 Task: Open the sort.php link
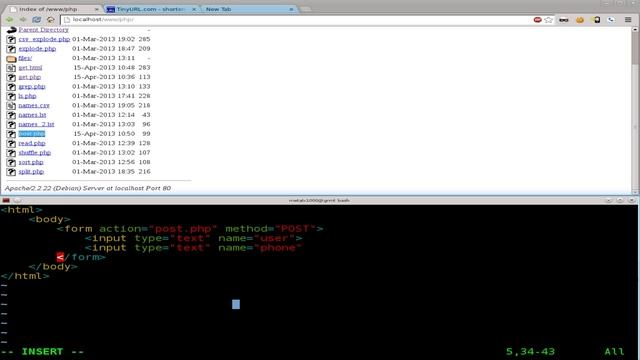[31, 162]
